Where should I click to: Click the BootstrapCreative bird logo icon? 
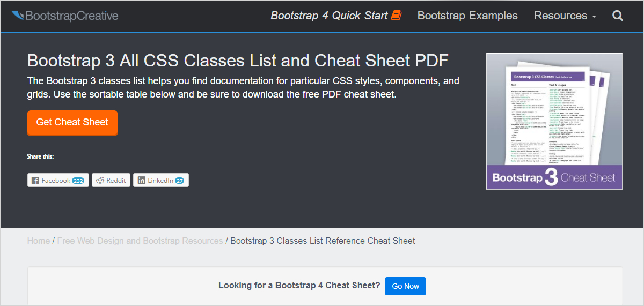point(18,16)
